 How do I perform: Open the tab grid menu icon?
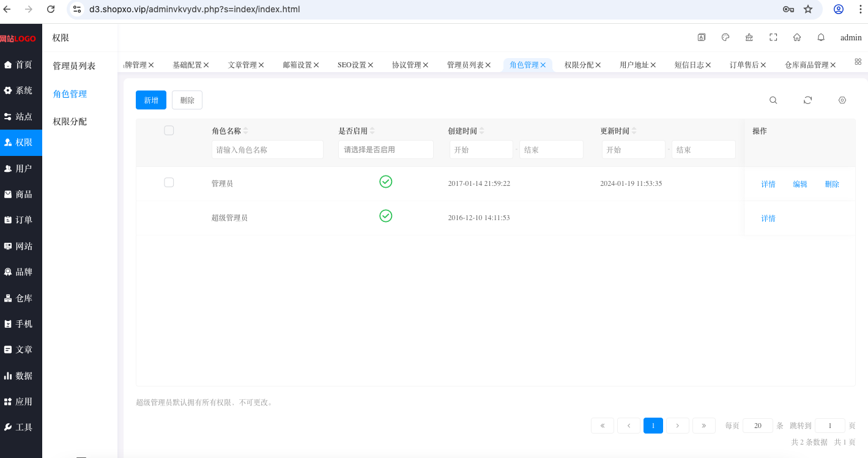[858, 62]
